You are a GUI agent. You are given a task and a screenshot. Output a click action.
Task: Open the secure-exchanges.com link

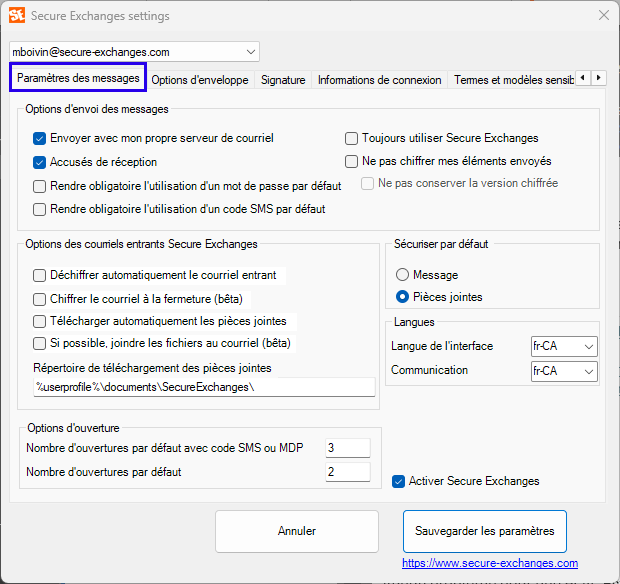490,563
